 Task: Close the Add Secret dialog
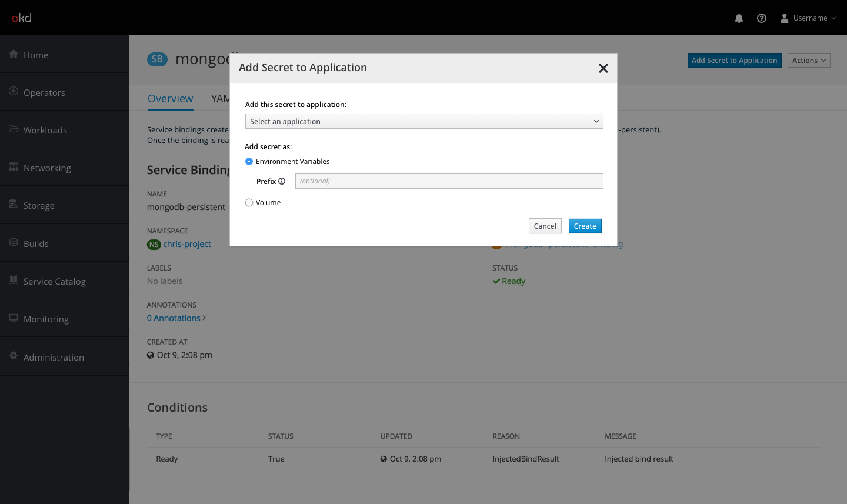click(x=603, y=68)
